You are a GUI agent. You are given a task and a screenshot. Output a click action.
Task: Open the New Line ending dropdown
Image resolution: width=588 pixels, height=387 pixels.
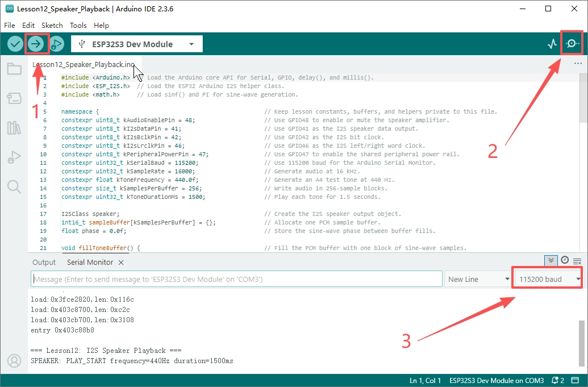click(x=478, y=279)
